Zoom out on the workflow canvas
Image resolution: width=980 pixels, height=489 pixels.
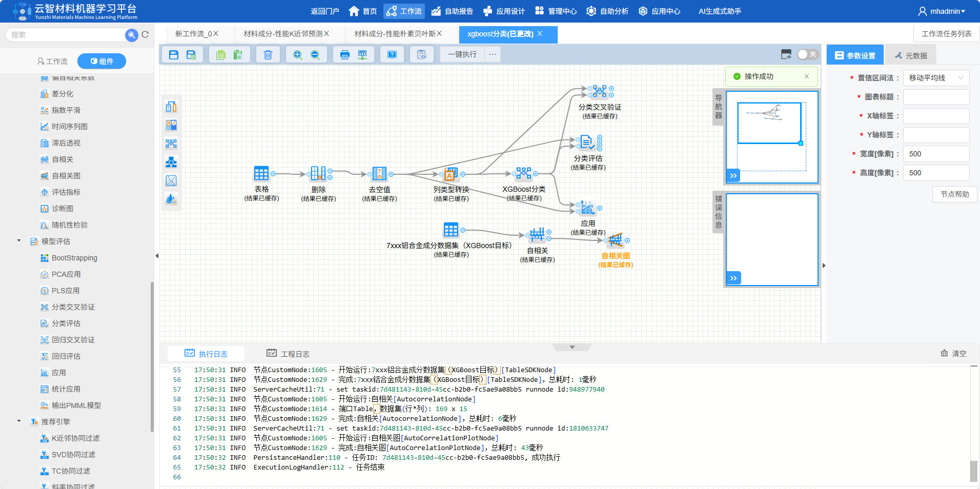315,55
